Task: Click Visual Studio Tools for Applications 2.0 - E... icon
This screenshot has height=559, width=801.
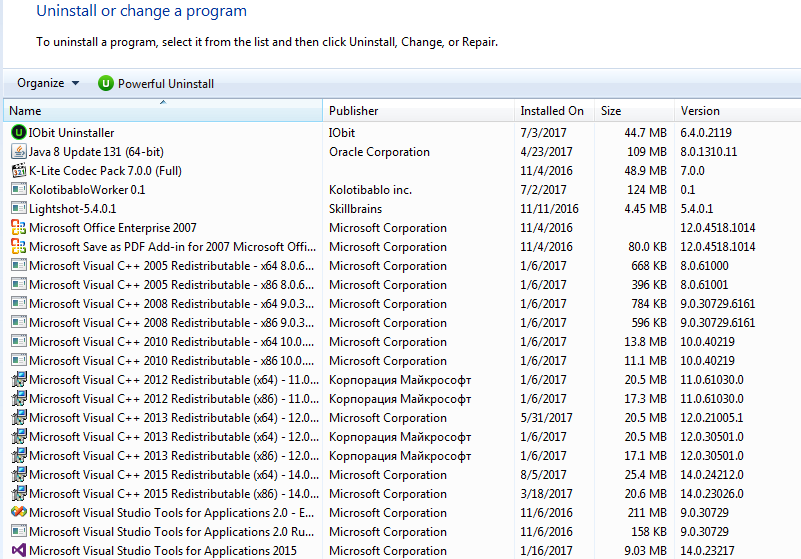Action: point(18,513)
